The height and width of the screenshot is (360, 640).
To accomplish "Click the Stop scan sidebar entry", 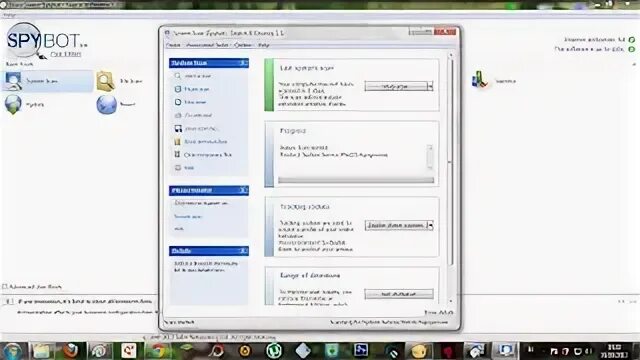I will [x=191, y=102].
